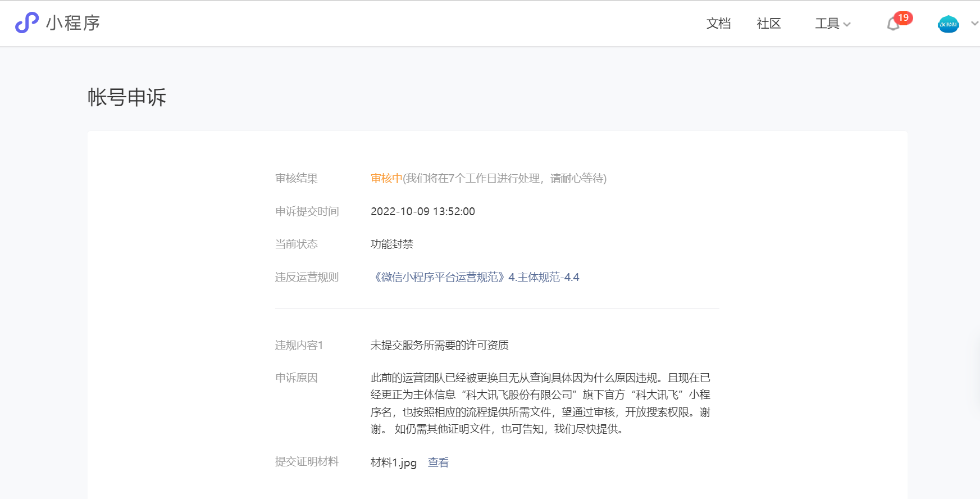The image size is (980, 499).
Task: Click the 提交证明材料 label
Action: pos(307,461)
